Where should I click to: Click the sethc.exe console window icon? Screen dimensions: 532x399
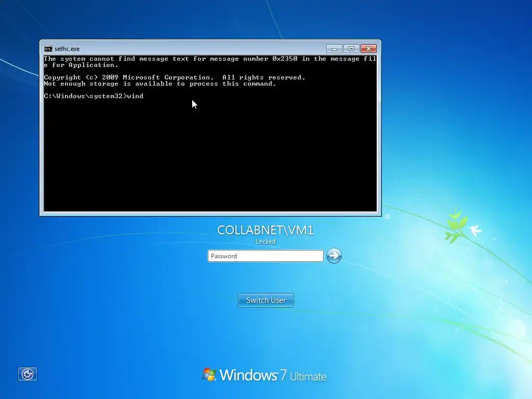point(48,49)
